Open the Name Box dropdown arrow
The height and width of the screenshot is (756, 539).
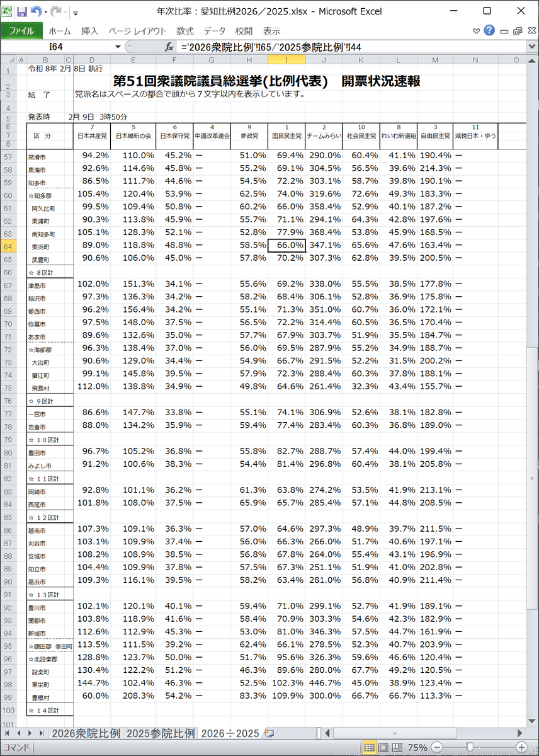click(118, 47)
